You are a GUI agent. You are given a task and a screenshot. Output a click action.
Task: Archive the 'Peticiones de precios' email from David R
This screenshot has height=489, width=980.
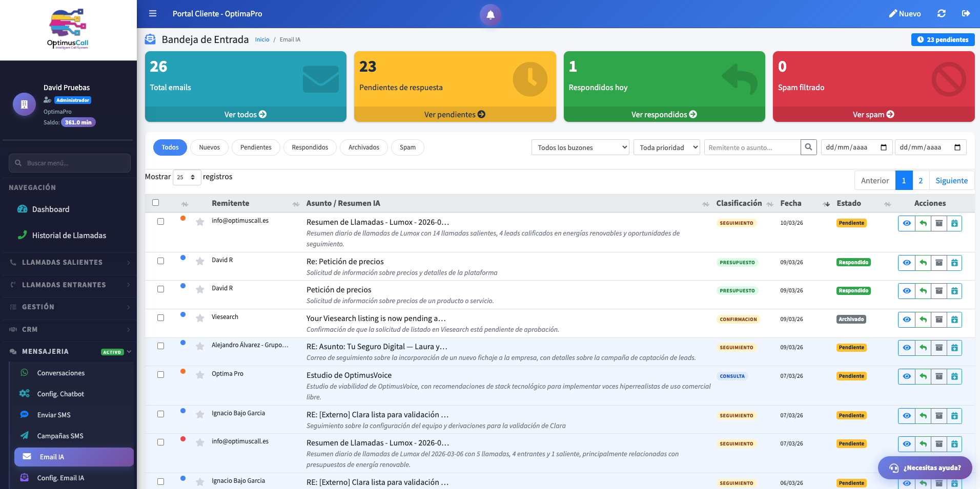939,290
